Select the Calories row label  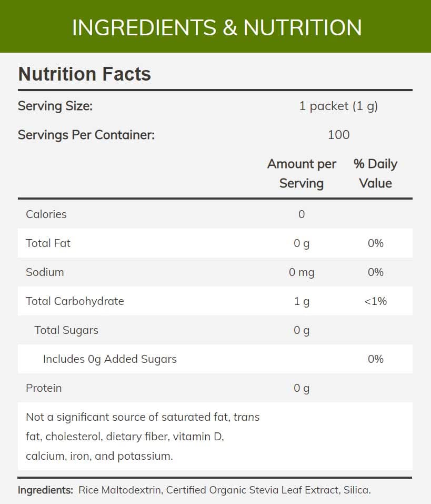pos(46,214)
